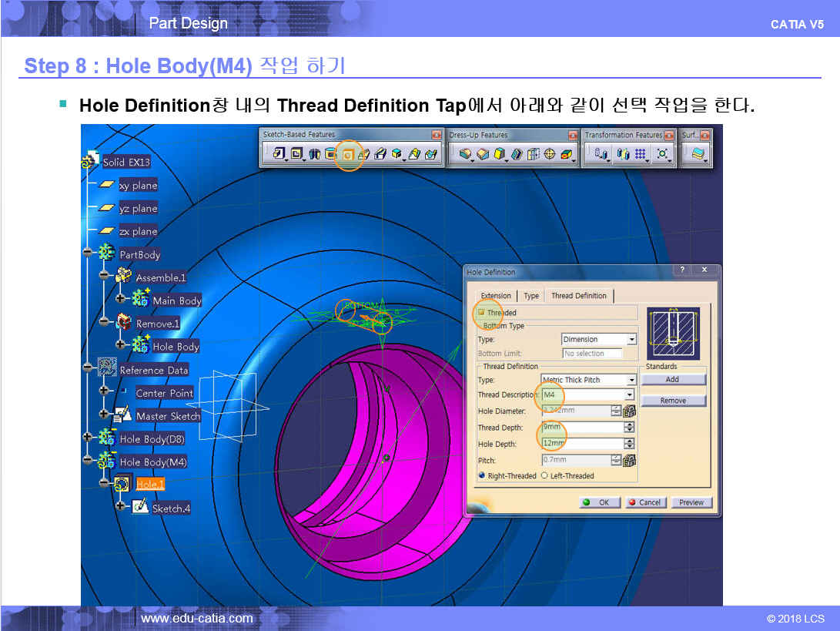Click the Remove standards button
Image resolution: width=840 pixels, height=631 pixels.
[x=673, y=401]
